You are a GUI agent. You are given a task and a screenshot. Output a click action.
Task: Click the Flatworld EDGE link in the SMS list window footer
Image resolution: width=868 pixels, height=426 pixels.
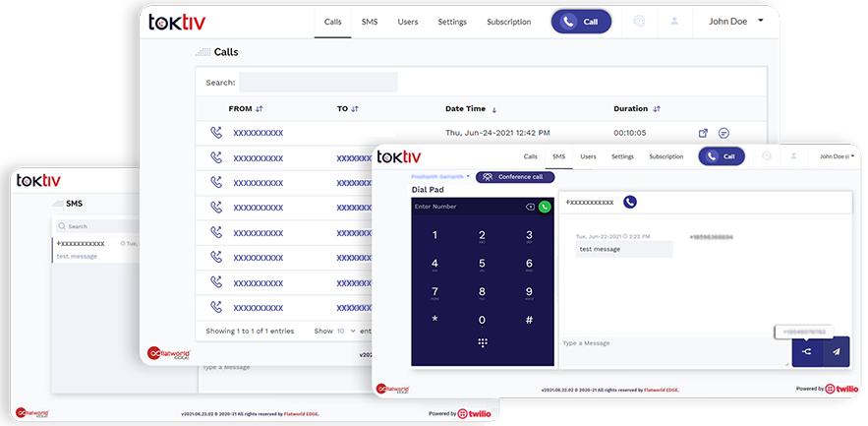(301, 414)
